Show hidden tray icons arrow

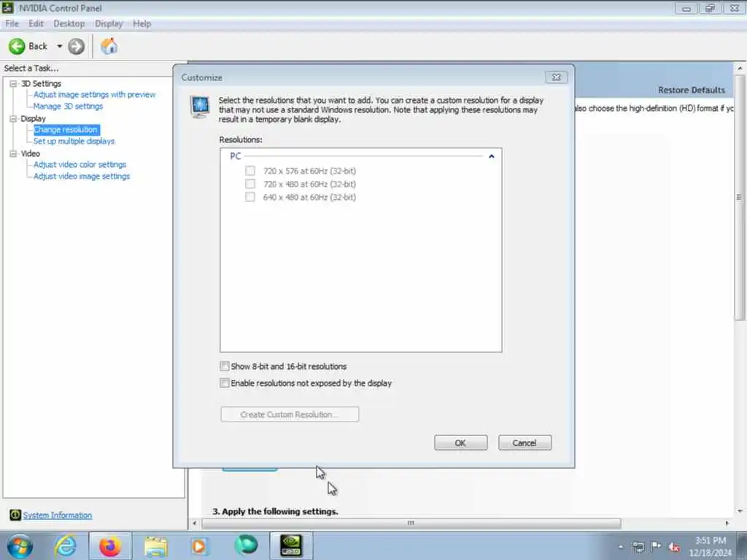pyautogui.click(x=620, y=547)
